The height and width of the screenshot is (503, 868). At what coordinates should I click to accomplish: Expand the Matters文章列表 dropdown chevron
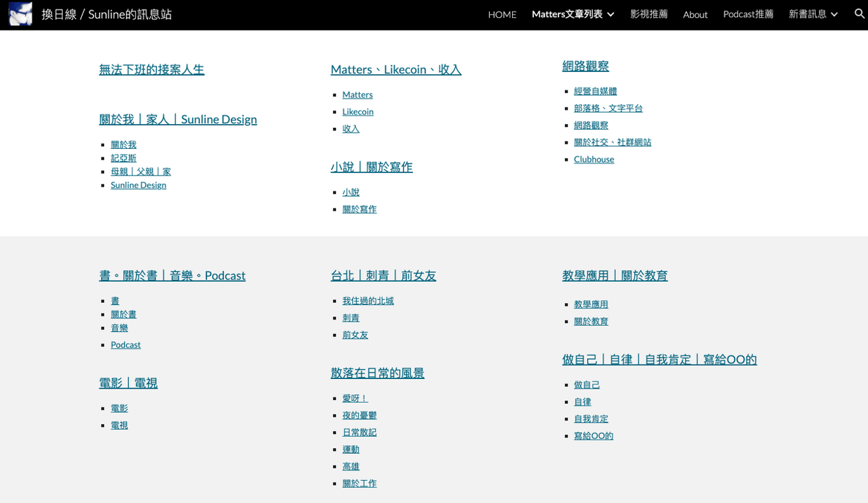tap(611, 14)
